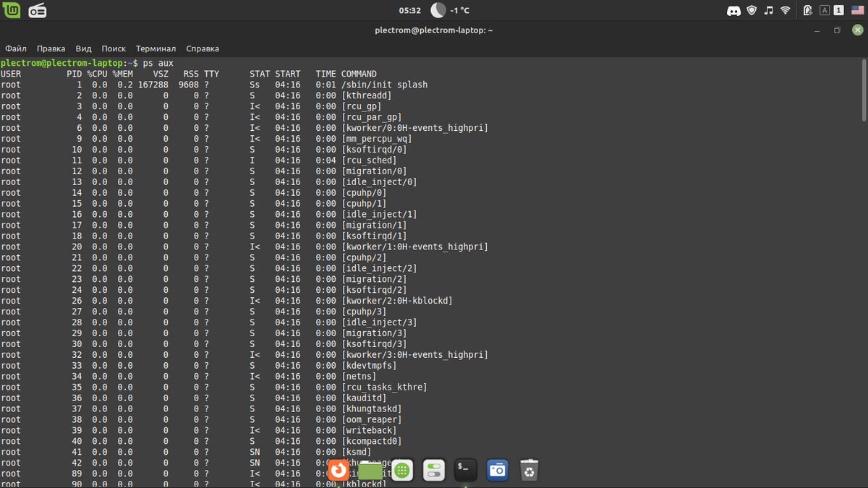Screen dimensions: 868x488
Task: Click the %MEM column header
Action: (122, 74)
